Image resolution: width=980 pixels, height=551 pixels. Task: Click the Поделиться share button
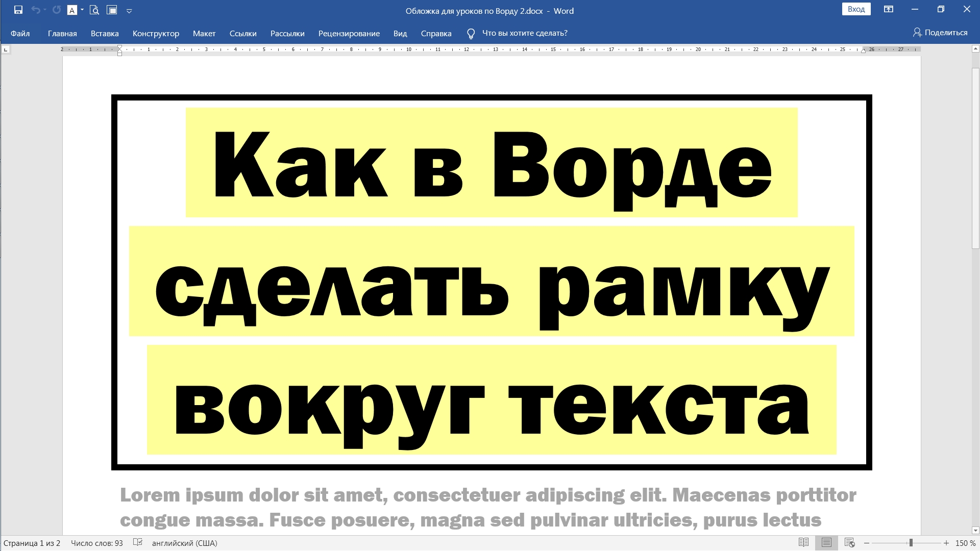(940, 33)
